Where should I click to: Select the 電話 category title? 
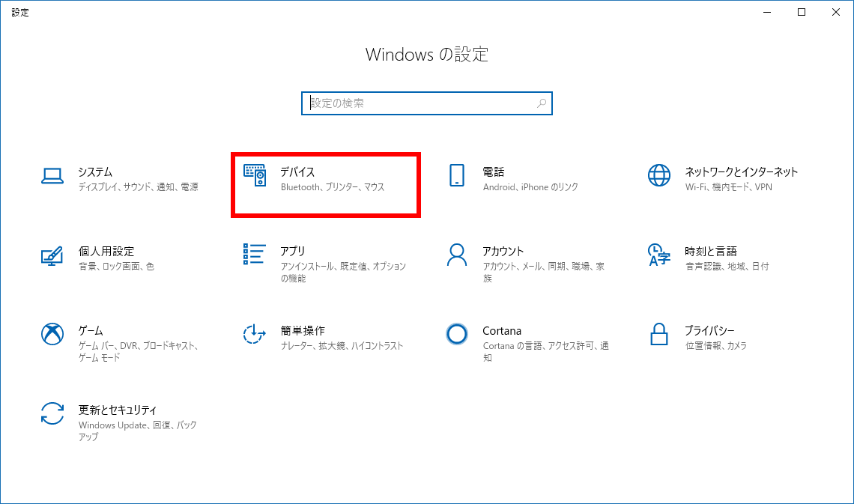coord(494,172)
